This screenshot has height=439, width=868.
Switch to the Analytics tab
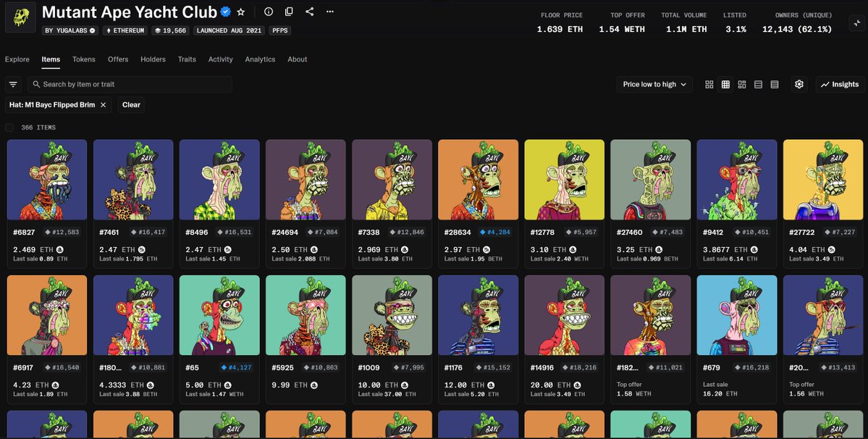tap(260, 59)
